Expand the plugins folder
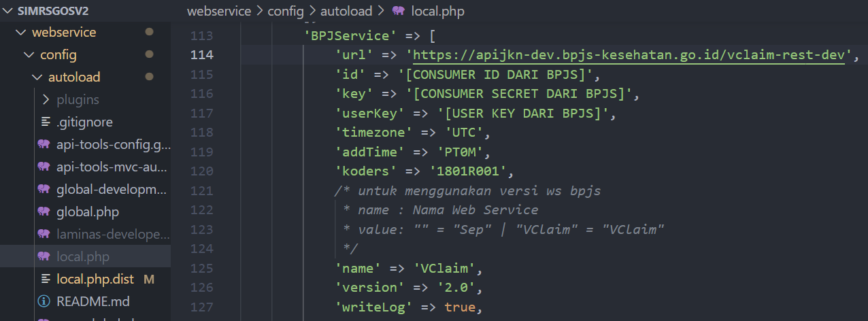This screenshot has height=321, width=868. (x=46, y=100)
